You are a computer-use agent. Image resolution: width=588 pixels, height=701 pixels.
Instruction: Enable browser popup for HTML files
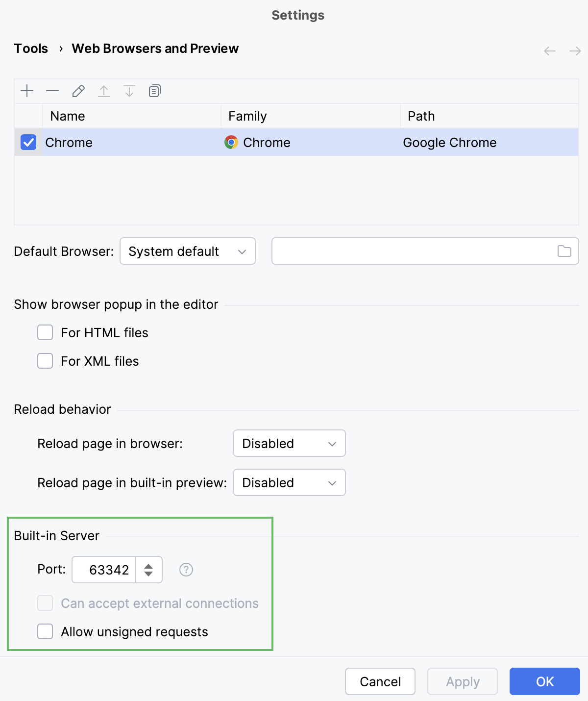(45, 333)
